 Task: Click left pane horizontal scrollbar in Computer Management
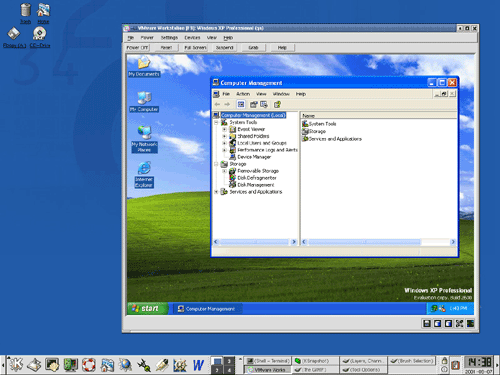(x=254, y=242)
